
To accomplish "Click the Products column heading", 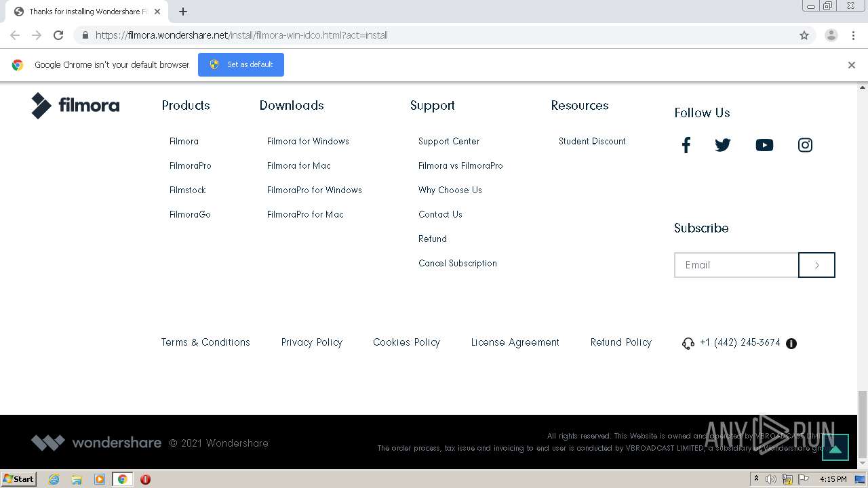I will coord(186,106).
